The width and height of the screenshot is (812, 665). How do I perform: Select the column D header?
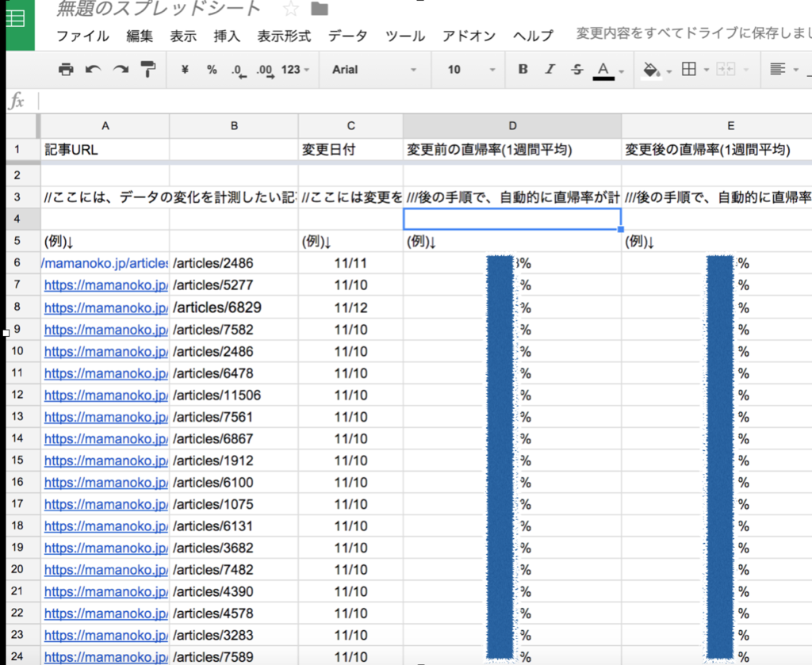tap(511, 125)
